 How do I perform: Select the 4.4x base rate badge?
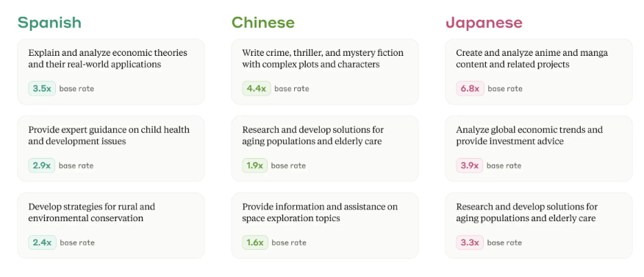coord(257,89)
